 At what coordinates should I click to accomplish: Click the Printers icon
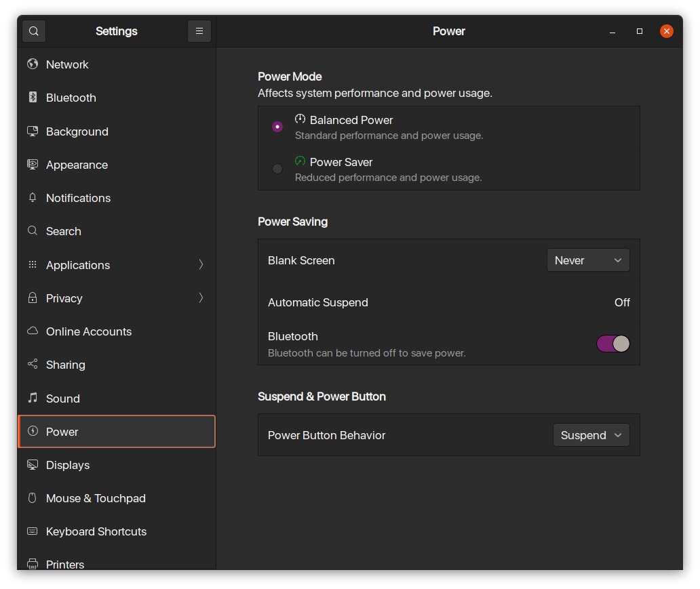32,564
